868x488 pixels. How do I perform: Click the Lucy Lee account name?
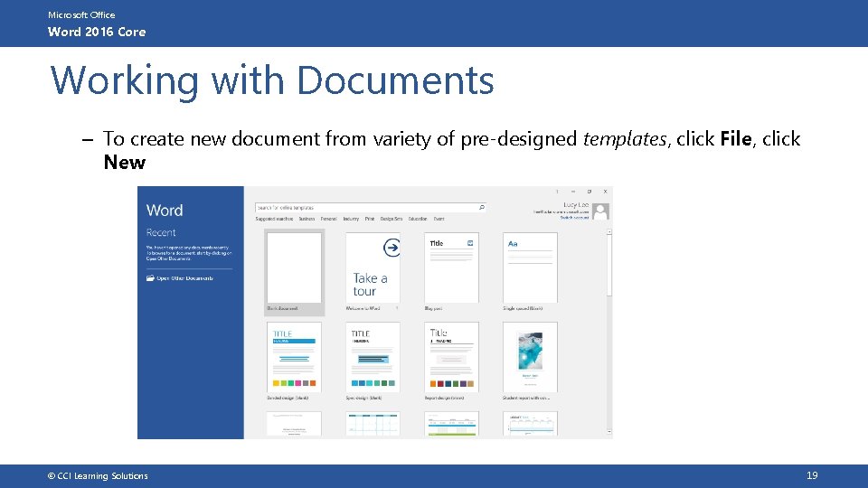pos(576,205)
